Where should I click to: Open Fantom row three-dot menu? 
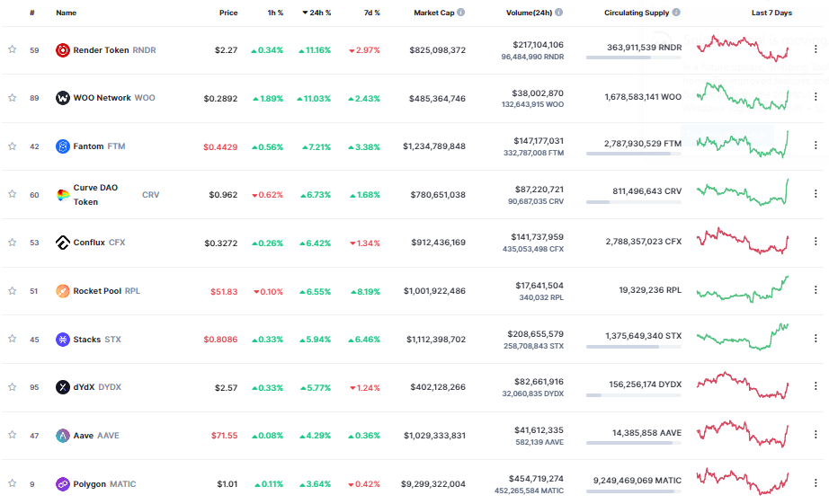(x=816, y=146)
